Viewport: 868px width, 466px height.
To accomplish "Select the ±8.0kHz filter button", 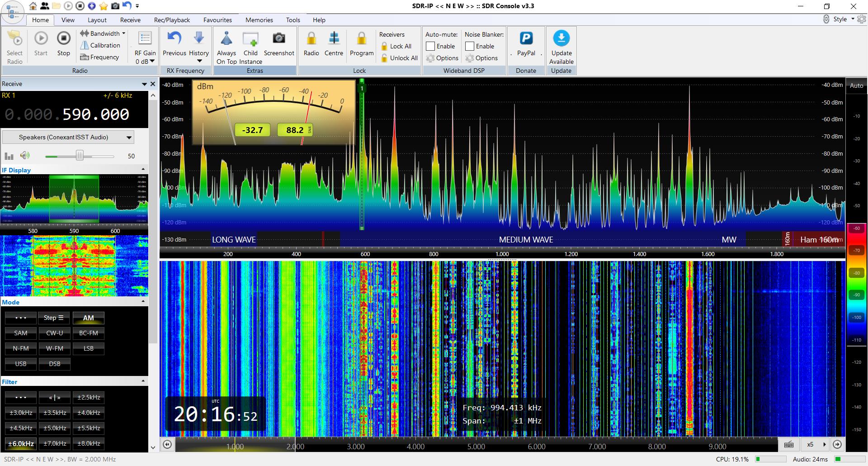I will (x=89, y=443).
